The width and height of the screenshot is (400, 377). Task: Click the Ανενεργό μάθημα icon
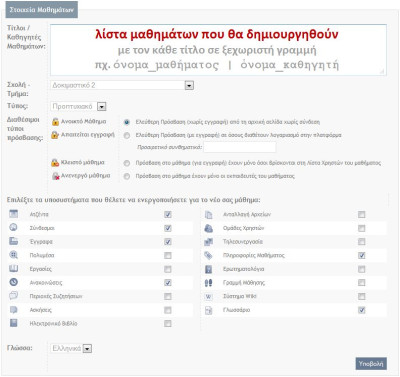(55, 176)
